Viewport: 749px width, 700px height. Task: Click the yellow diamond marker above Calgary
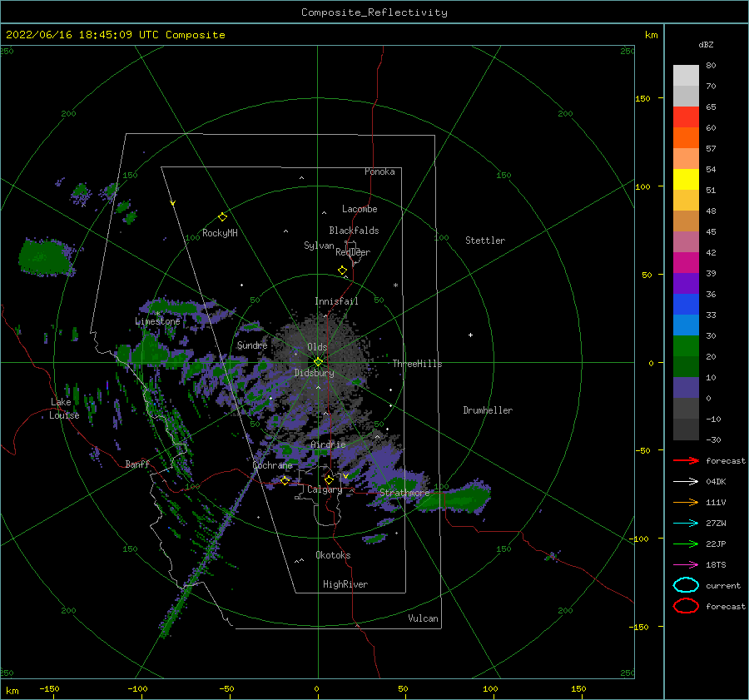coord(329,479)
